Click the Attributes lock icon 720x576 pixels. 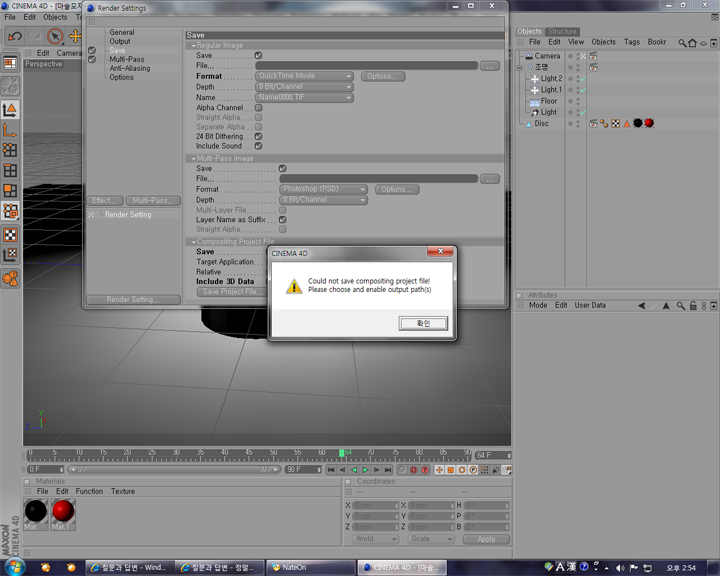pyautogui.click(x=693, y=305)
